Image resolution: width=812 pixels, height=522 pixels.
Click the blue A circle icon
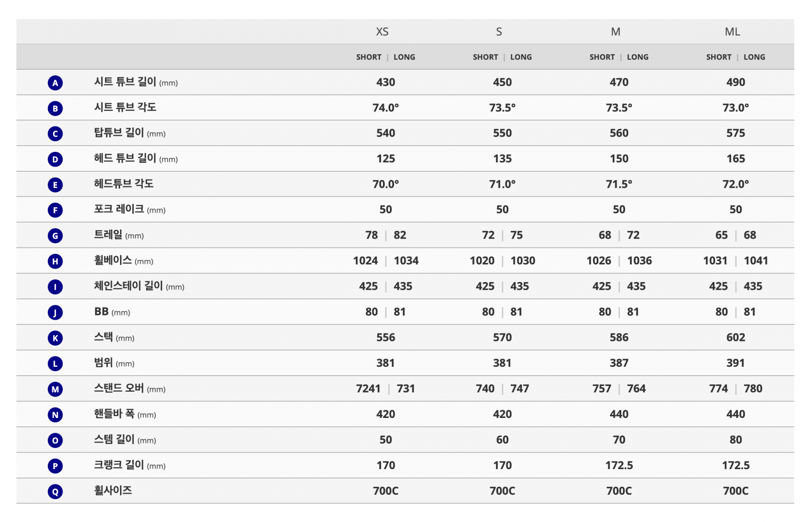pos(55,83)
